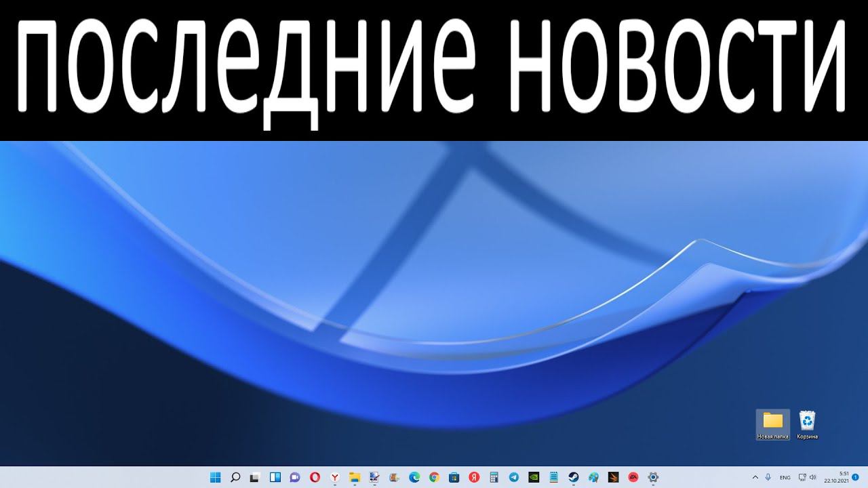
Task: Open network status tray icon
Action: 802,477
